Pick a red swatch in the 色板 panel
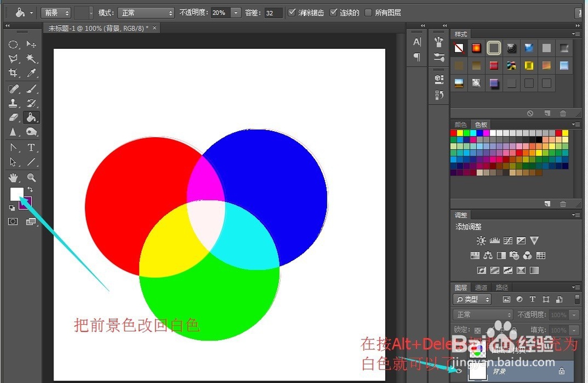 (453, 133)
